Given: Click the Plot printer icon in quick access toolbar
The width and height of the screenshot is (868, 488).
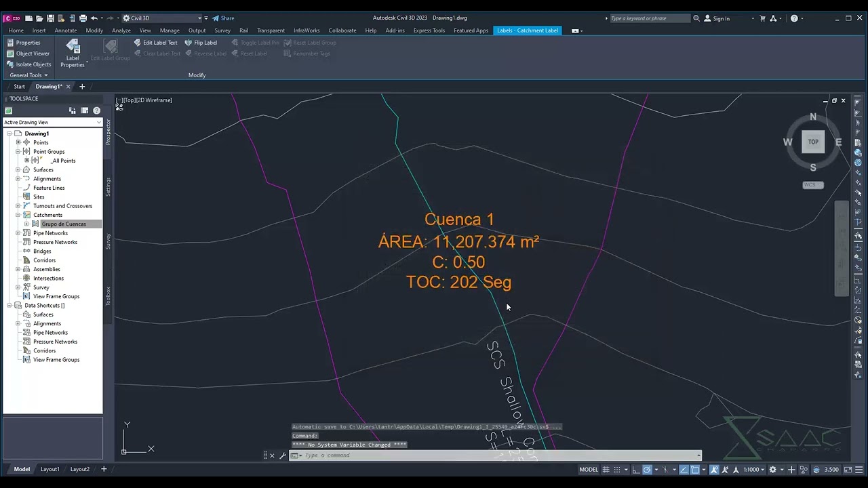Looking at the screenshot, I should pos(83,18).
